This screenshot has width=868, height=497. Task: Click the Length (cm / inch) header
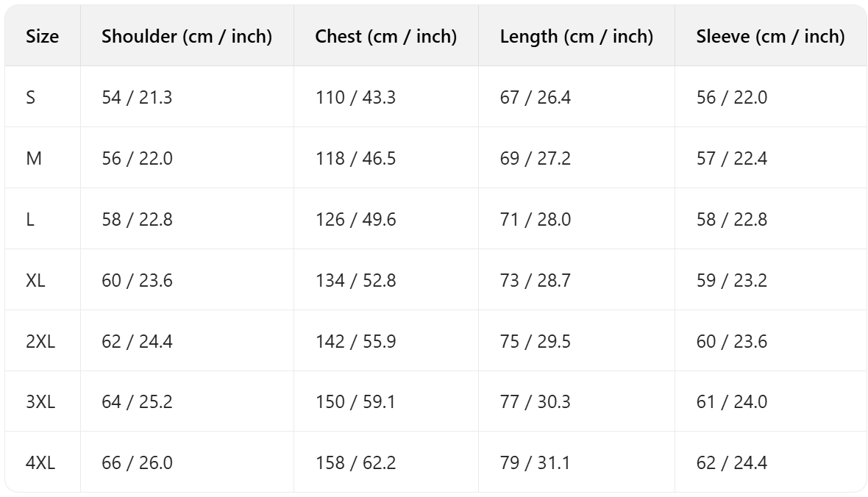tap(576, 36)
